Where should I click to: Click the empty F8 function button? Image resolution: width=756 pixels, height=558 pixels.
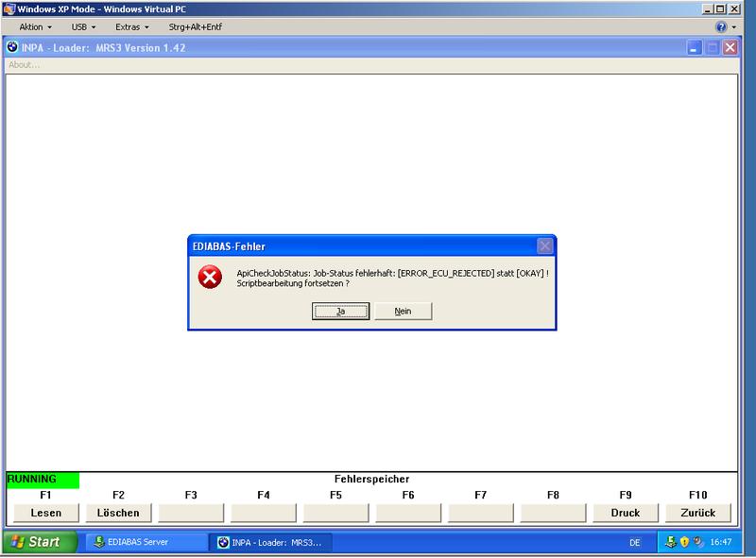click(x=553, y=513)
